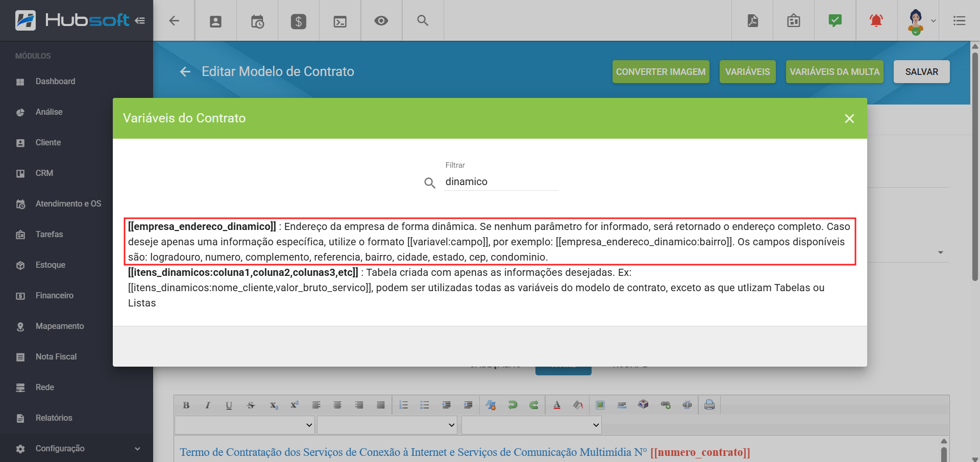Viewport: 980px width, 462px height.
Task: Click the print icon in editor toolbar
Action: click(x=709, y=405)
